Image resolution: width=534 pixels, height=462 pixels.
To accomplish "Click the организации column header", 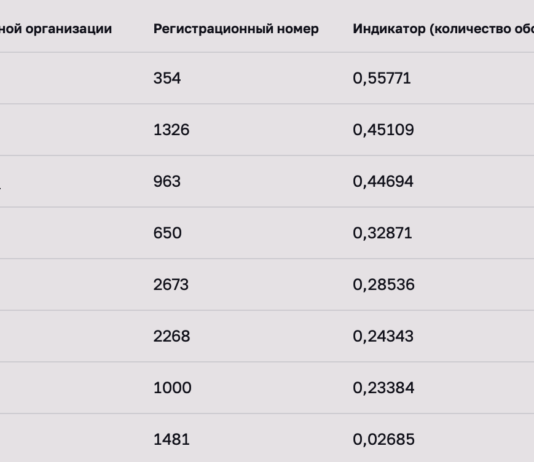I will pyautogui.click(x=56, y=29).
